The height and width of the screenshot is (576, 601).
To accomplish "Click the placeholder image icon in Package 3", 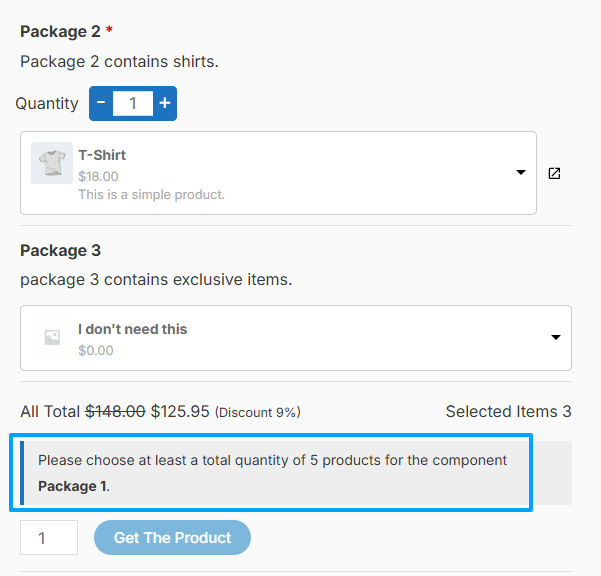I will coord(52,338).
